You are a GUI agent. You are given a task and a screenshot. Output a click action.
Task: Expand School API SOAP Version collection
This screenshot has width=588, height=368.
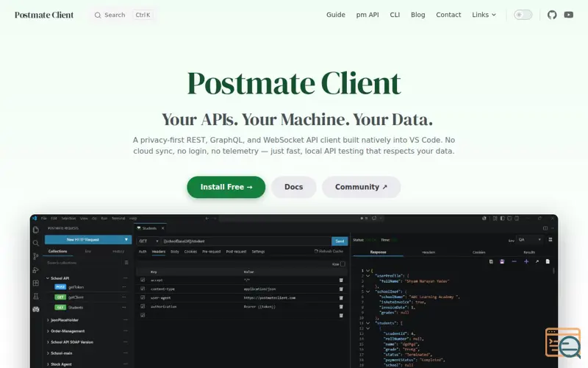click(48, 342)
